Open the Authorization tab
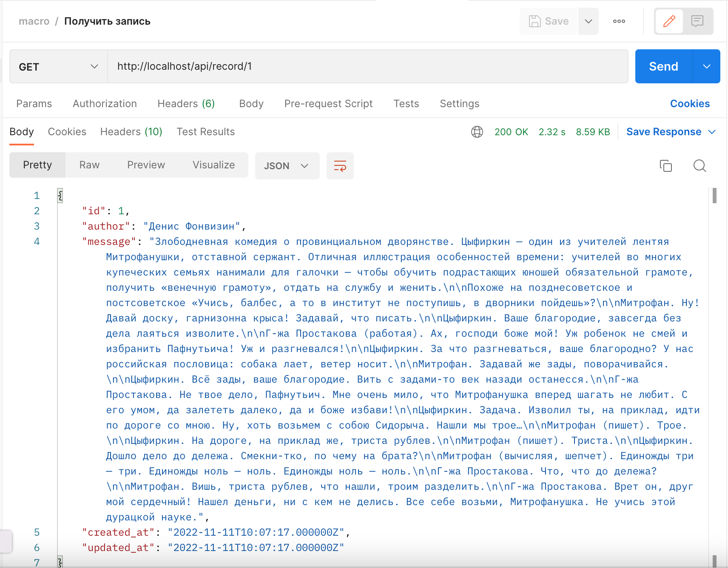This screenshot has width=728, height=568. (x=105, y=103)
